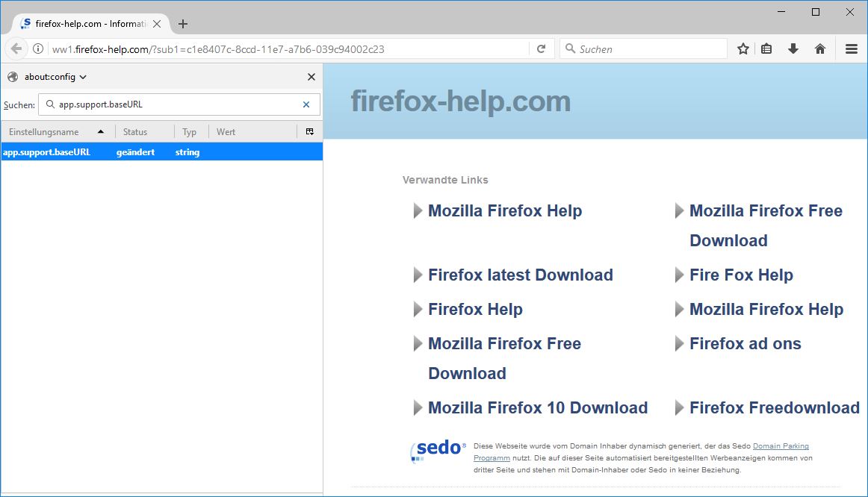Minimize the Firefox window

[781, 12]
